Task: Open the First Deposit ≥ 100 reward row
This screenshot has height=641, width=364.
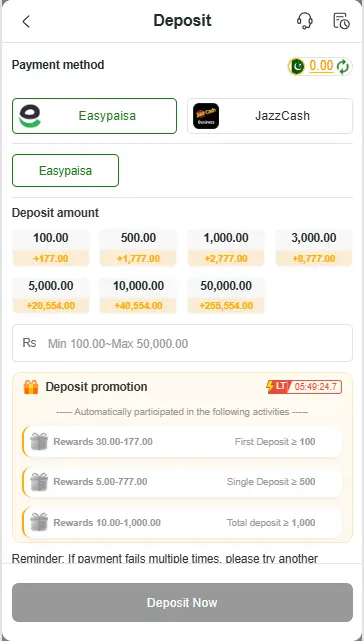Action: pyautogui.click(x=182, y=442)
